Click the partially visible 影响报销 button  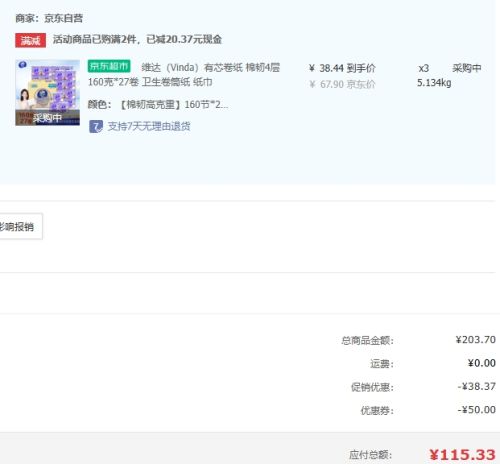pyautogui.click(x=21, y=226)
